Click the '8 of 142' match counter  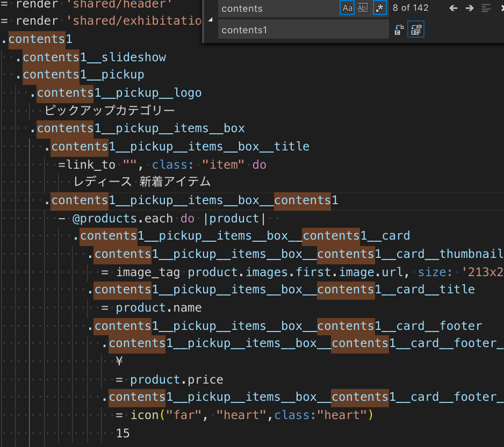point(411,8)
